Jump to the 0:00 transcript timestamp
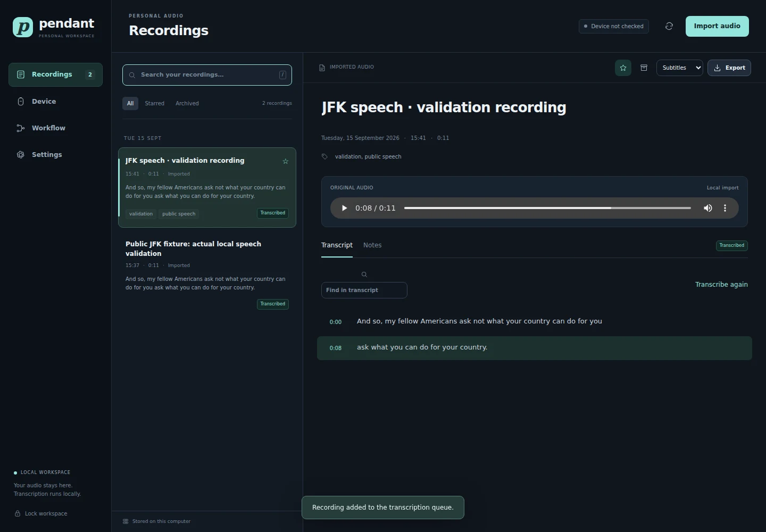 [336, 322]
